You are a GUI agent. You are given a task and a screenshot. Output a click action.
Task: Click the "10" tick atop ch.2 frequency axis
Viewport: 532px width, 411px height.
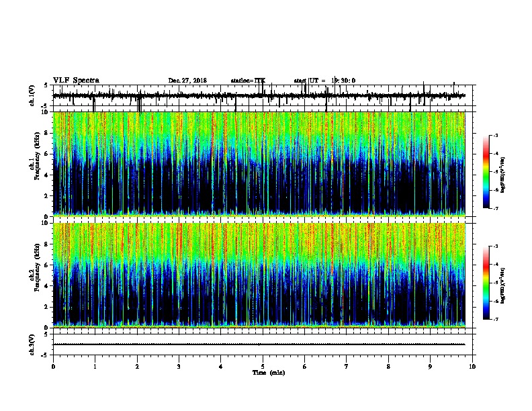[x=46, y=223]
